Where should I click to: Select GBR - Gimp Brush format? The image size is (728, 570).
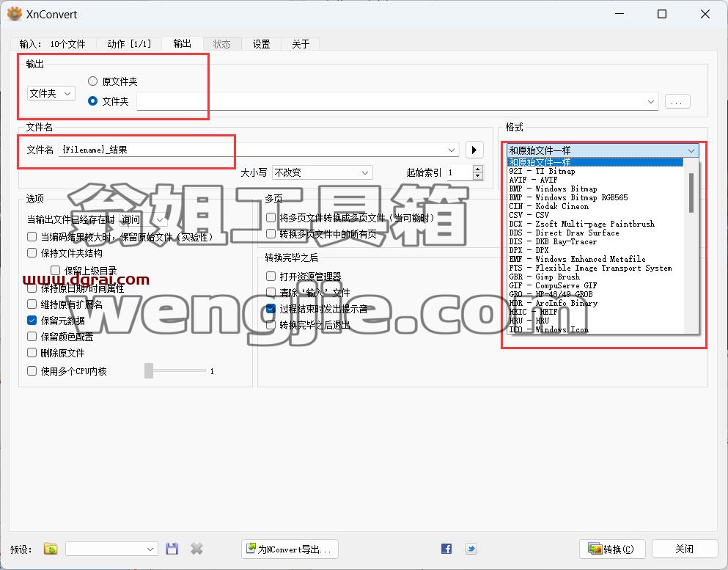click(595, 277)
